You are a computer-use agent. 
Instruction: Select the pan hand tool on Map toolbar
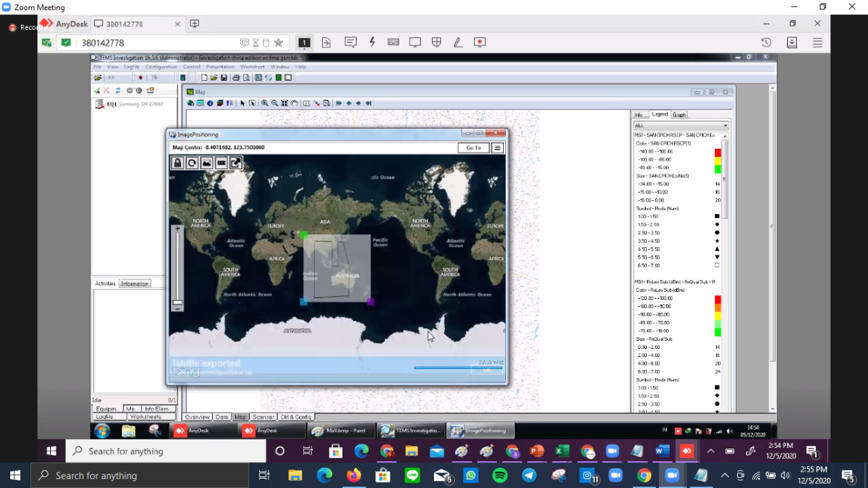294,103
